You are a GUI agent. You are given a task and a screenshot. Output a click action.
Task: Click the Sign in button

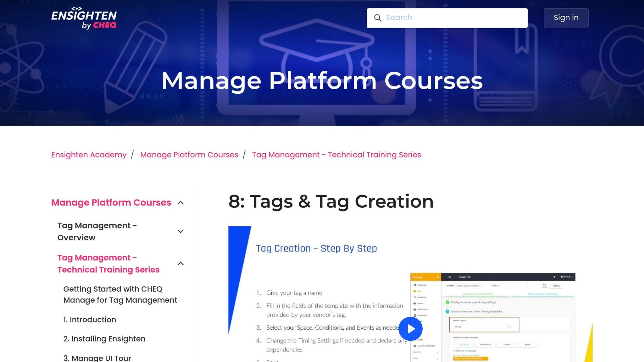click(566, 18)
